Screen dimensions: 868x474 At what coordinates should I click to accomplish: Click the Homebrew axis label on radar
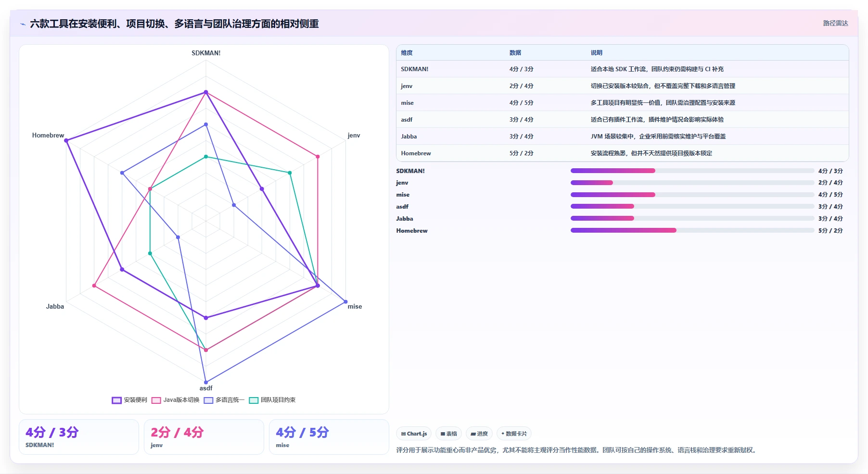pos(48,136)
